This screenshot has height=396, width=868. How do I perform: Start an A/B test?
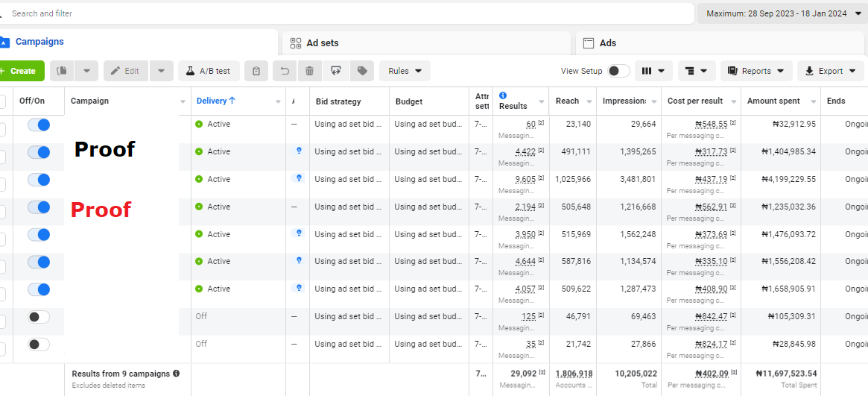pyautogui.click(x=208, y=71)
